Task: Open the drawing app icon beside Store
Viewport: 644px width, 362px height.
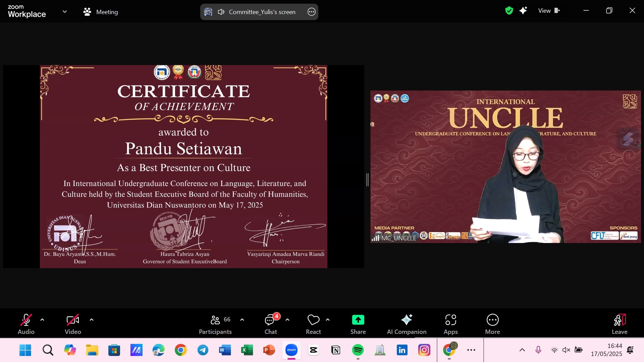Action: [x=136, y=350]
